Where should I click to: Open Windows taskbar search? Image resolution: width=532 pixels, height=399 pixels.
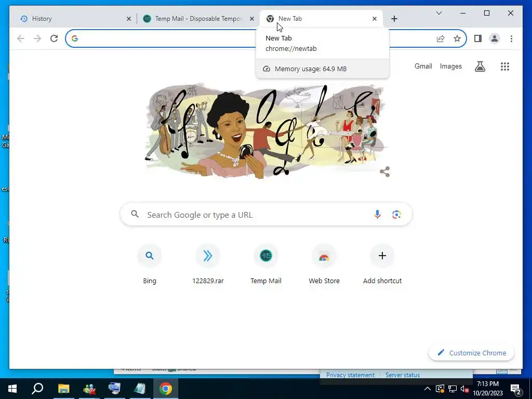tap(37, 389)
